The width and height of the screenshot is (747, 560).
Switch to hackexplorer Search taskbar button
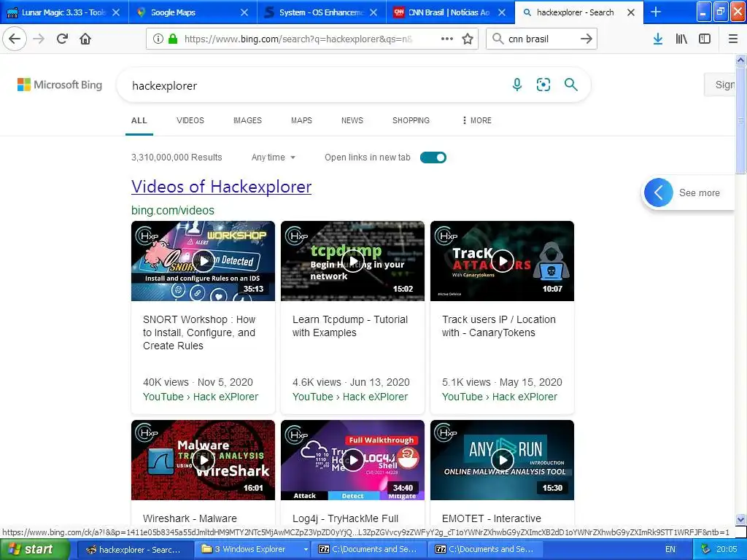(x=134, y=549)
